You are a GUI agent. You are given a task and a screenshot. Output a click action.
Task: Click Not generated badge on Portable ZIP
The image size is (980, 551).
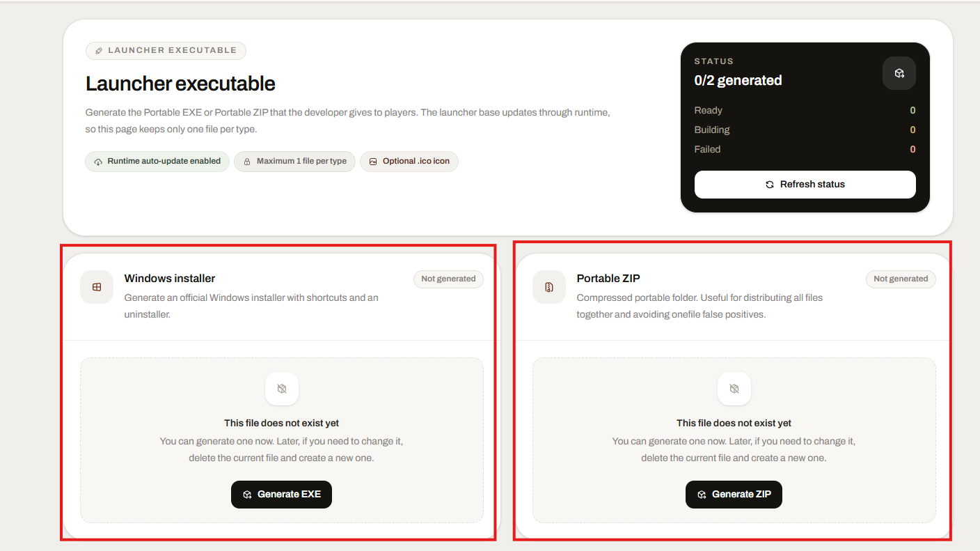click(x=901, y=279)
